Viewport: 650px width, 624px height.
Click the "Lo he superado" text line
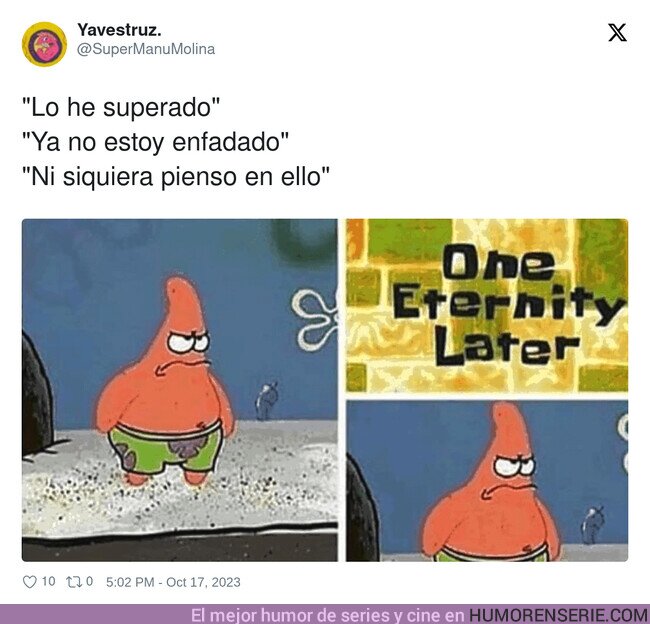pyautogui.click(x=121, y=107)
